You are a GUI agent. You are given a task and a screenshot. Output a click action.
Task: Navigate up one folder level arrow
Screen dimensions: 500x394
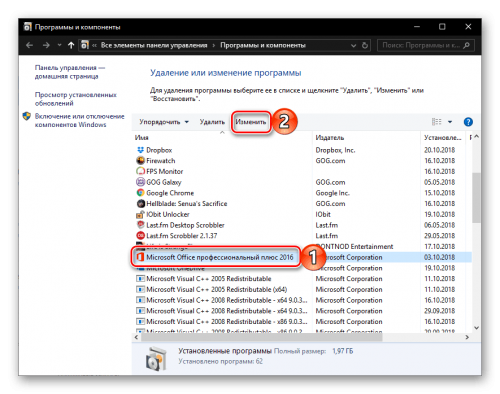tap(71, 45)
